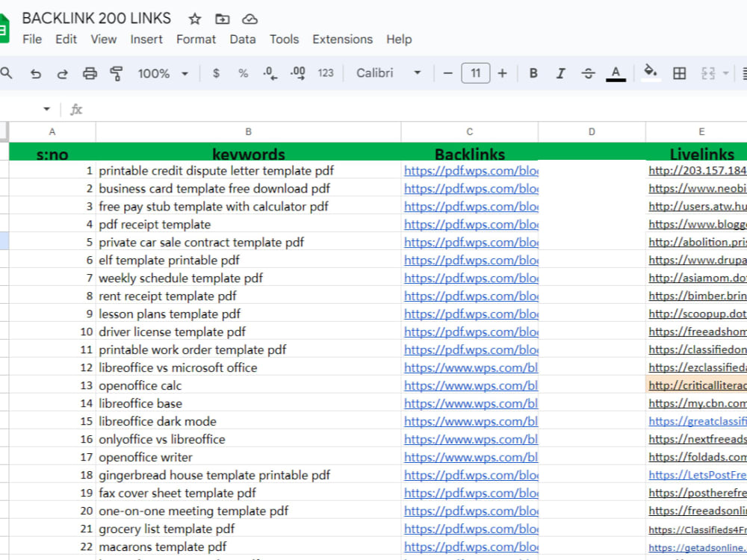Click the merge cells icon
Screen dimensions: 747x560
pos(708,73)
